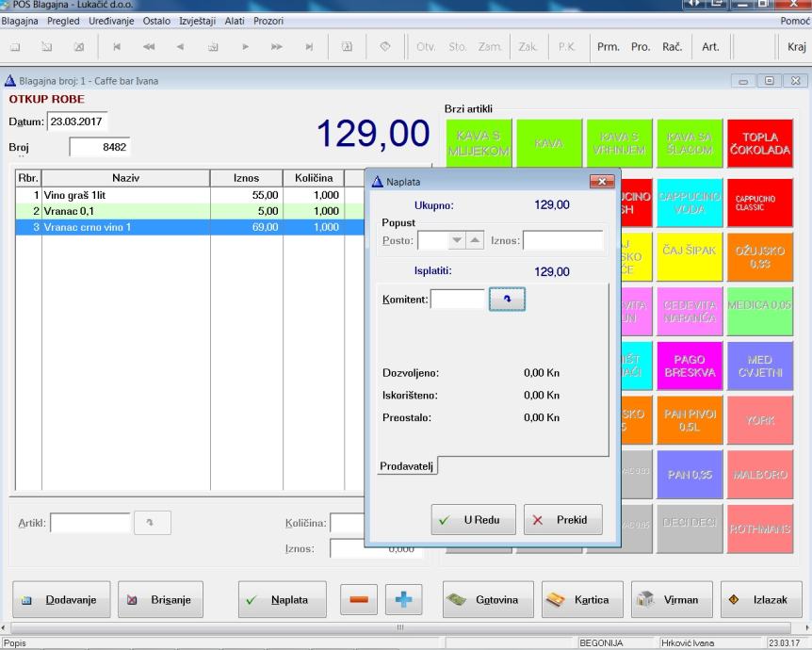Open the Uređivanje menu

[x=111, y=21]
